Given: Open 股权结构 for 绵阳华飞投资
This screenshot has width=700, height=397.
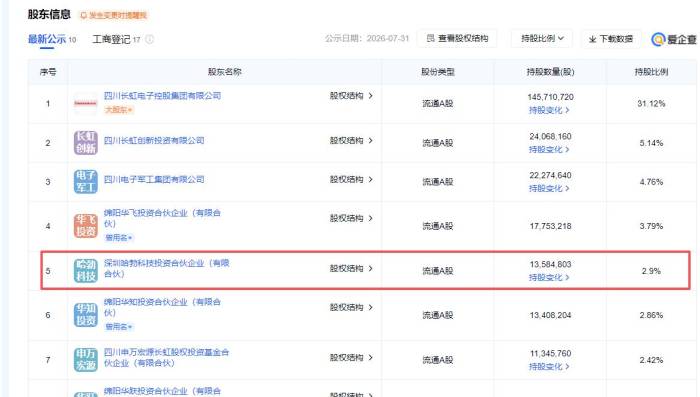Looking at the screenshot, I should click(x=351, y=218).
